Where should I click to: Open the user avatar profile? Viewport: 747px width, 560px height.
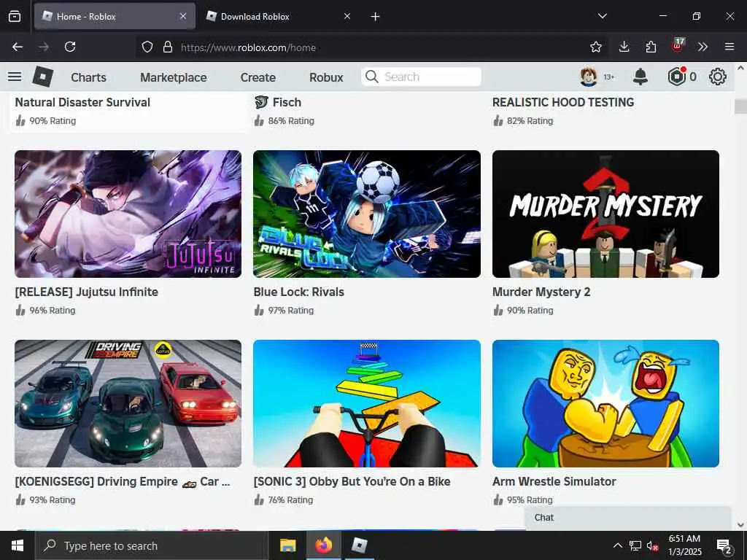click(589, 77)
